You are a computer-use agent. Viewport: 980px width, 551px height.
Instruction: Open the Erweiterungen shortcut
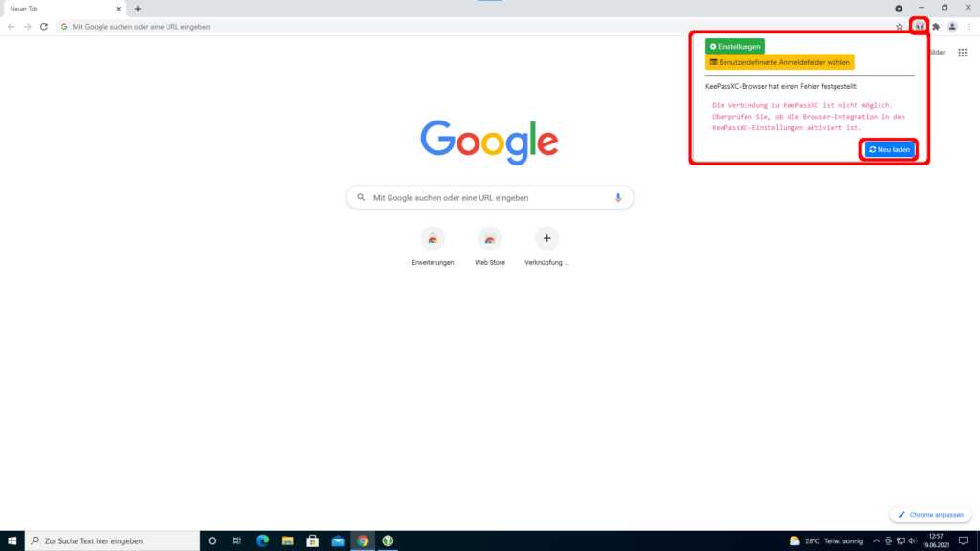pyautogui.click(x=433, y=247)
